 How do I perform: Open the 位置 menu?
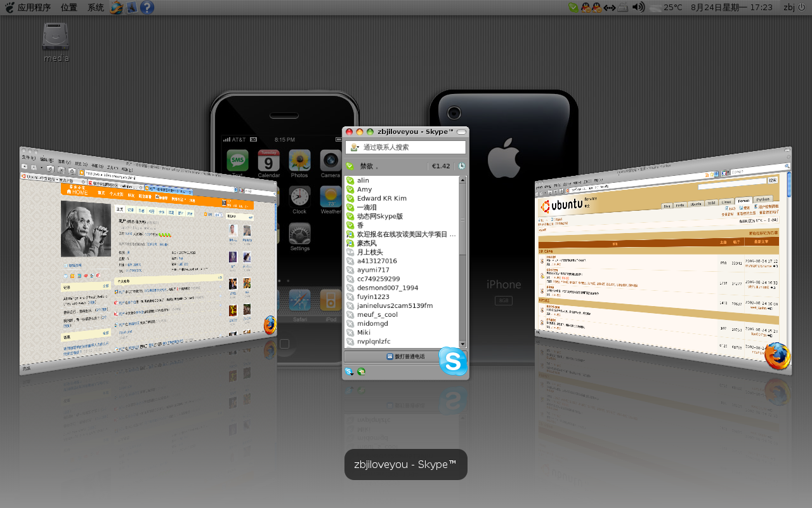[69, 8]
